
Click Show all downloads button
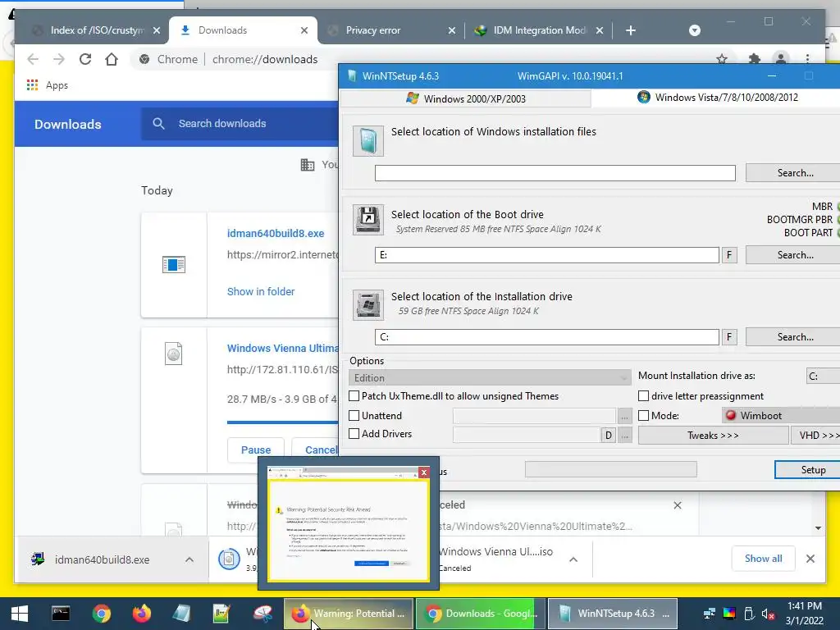(x=763, y=559)
